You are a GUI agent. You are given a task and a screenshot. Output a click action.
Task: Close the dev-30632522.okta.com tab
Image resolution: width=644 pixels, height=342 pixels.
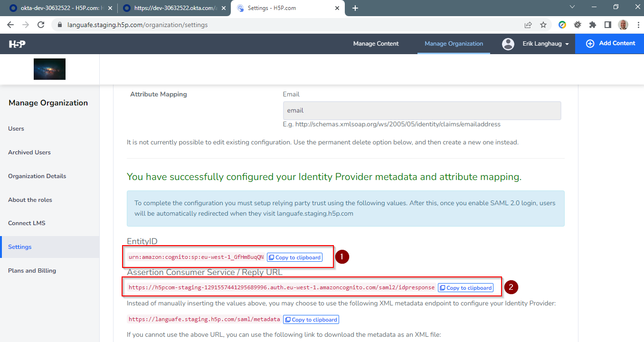point(223,8)
